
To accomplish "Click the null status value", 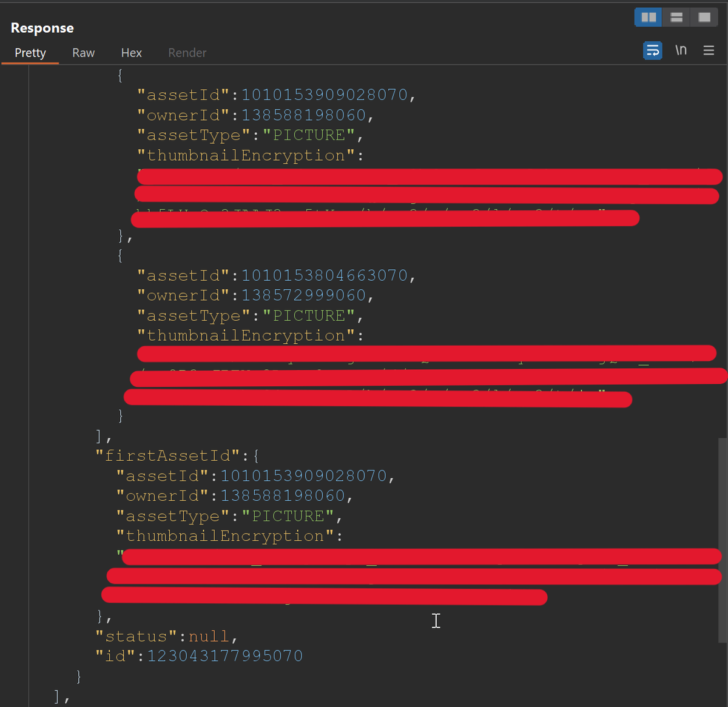I will [x=209, y=637].
